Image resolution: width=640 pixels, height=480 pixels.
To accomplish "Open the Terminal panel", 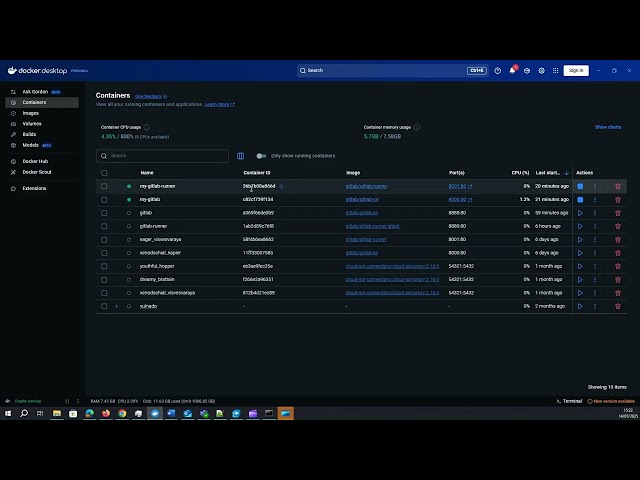I will pos(569,401).
